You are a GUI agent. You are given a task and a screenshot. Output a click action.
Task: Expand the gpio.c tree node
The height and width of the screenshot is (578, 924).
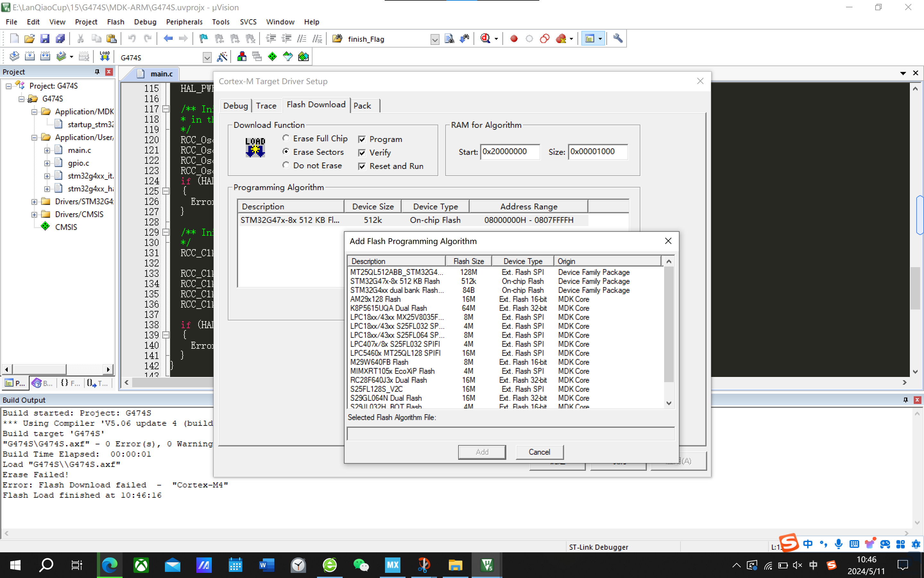47,163
